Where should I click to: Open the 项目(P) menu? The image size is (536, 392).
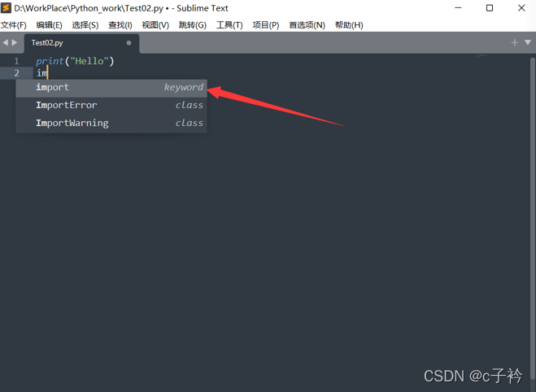[x=266, y=25]
